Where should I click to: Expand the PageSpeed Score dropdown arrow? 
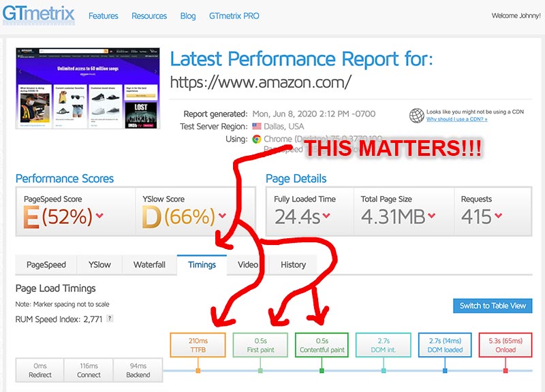tap(99, 216)
